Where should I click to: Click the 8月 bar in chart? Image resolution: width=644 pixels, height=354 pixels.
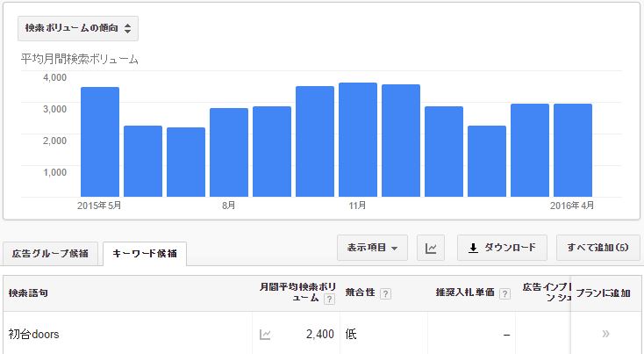229,153
